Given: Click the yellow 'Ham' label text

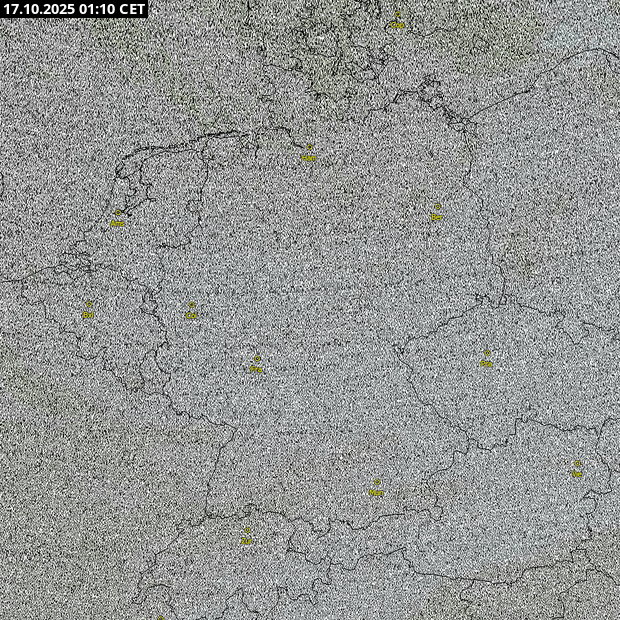Looking at the screenshot, I should pyautogui.click(x=308, y=159).
